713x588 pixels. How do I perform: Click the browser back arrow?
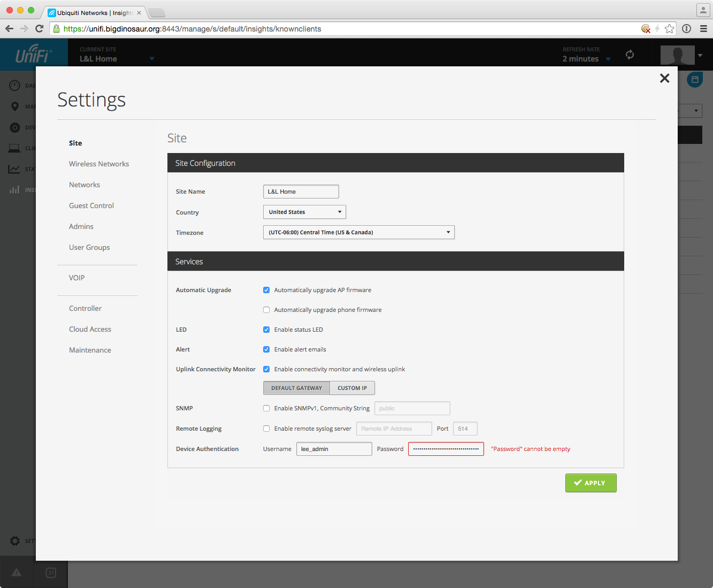pyautogui.click(x=10, y=29)
